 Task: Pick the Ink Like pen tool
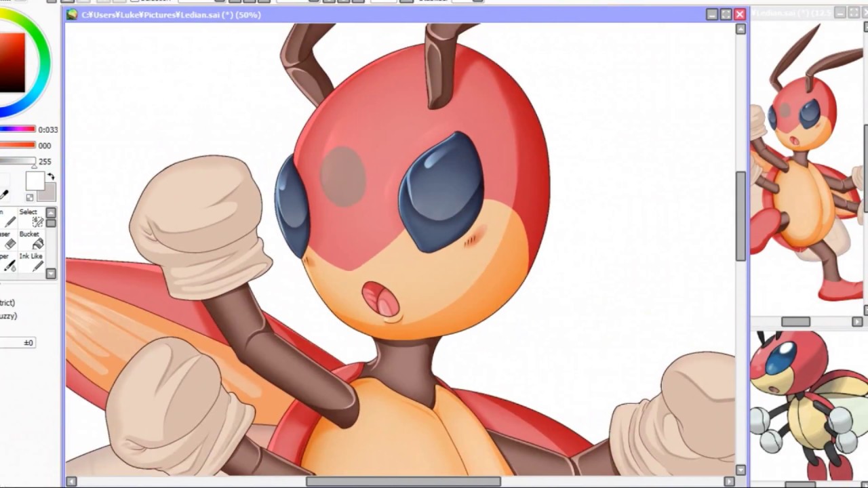click(x=33, y=263)
